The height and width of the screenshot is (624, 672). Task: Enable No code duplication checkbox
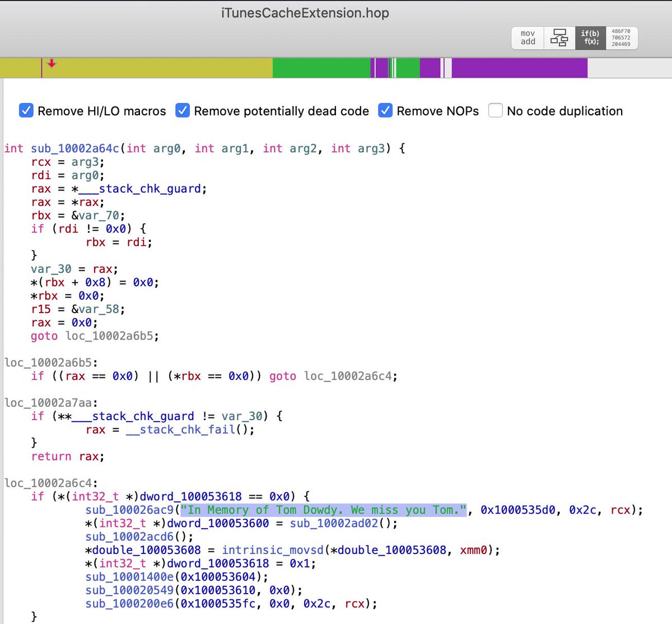click(x=495, y=110)
